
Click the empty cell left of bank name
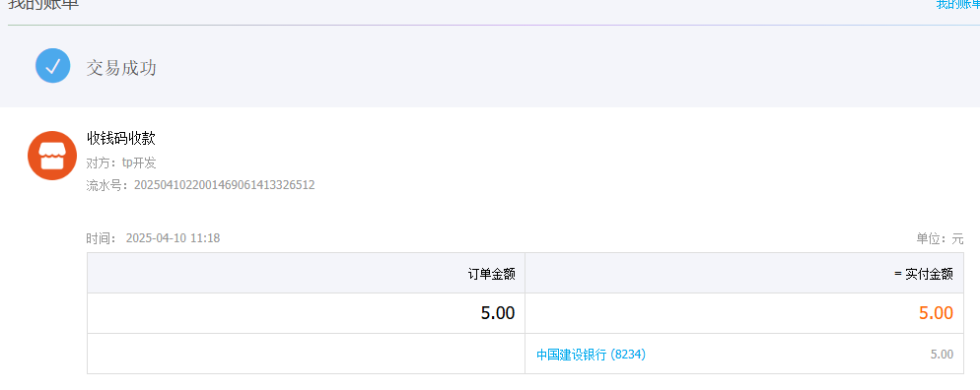[x=307, y=354]
